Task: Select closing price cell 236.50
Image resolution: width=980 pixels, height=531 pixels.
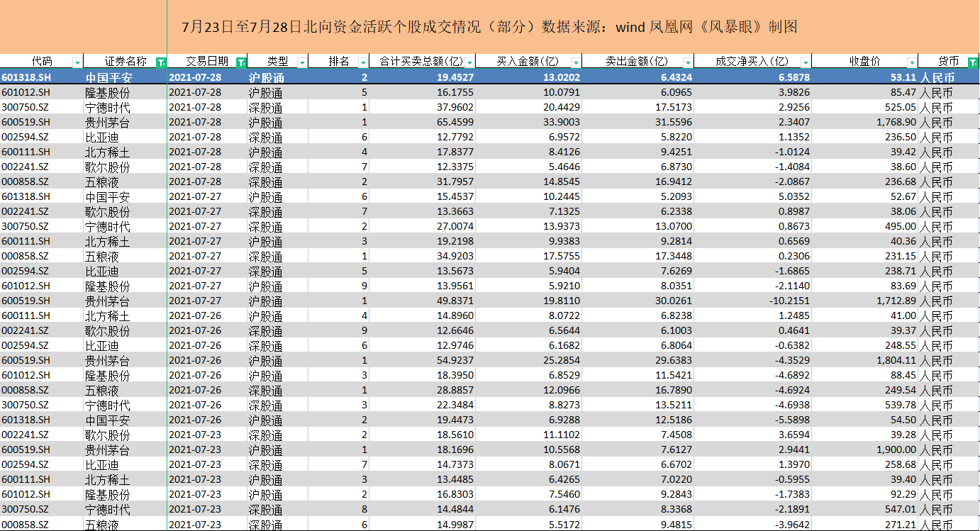Action: point(864,137)
